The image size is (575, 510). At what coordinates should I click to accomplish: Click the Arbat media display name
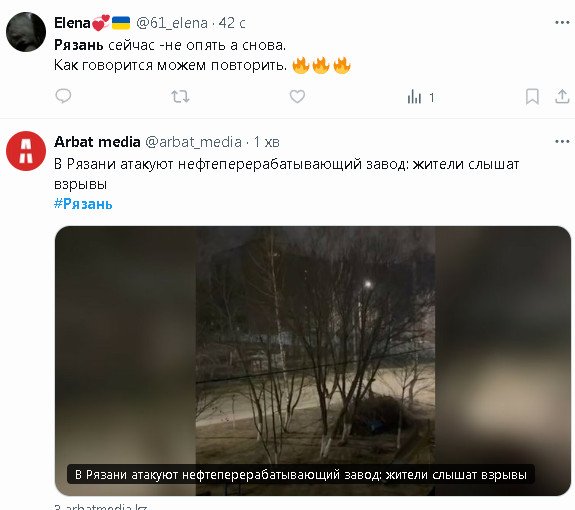tap(97, 142)
